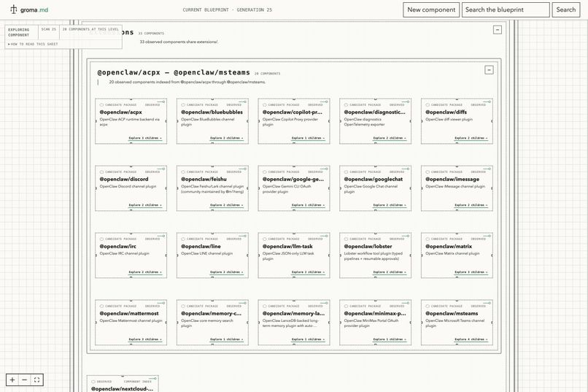Click the connector pin on @openclaw/googlechat card
This screenshot has width=588, height=392.
tap(406, 169)
